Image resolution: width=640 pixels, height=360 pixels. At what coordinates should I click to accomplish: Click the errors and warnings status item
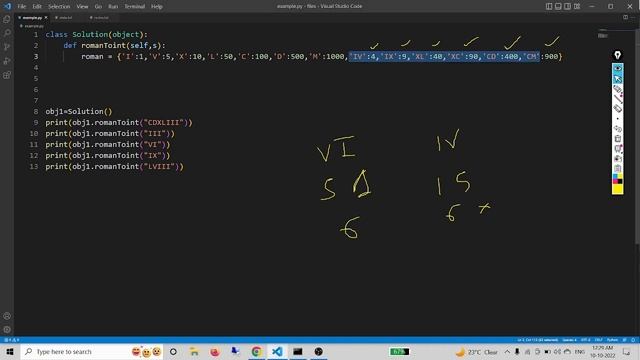click(x=11, y=340)
